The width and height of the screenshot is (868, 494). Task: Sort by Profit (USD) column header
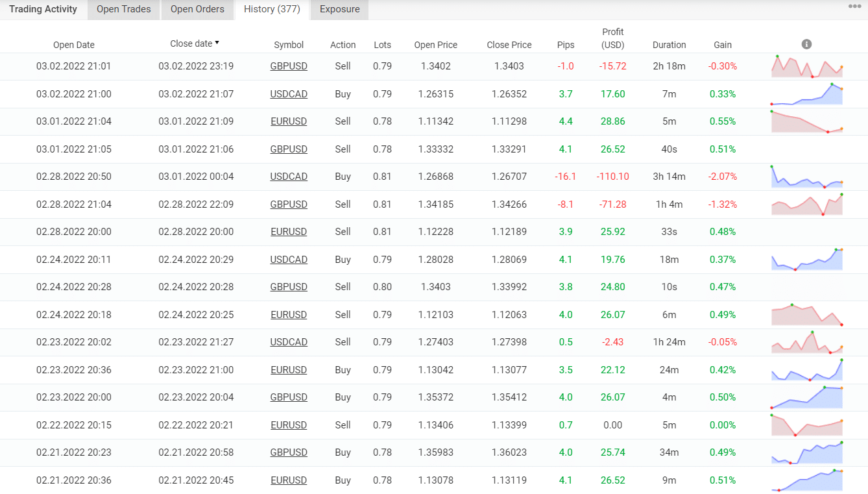pos(612,38)
